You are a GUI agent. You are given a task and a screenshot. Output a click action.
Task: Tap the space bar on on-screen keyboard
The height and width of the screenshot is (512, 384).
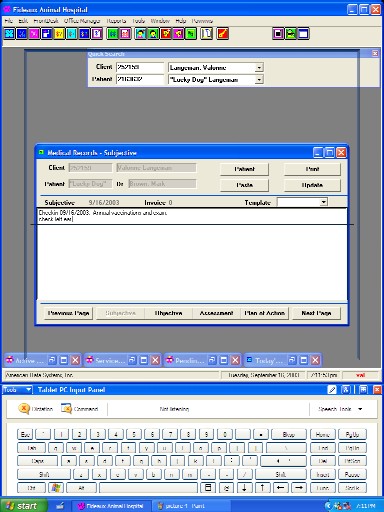pos(148,488)
